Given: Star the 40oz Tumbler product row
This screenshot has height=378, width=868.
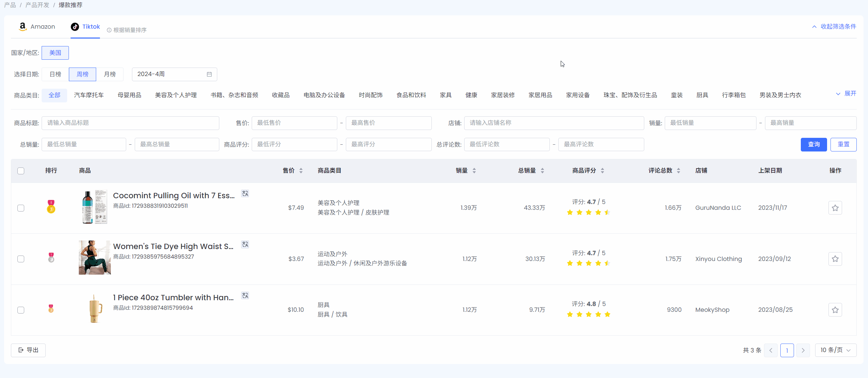Looking at the screenshot, I should (x=835, y=310).
